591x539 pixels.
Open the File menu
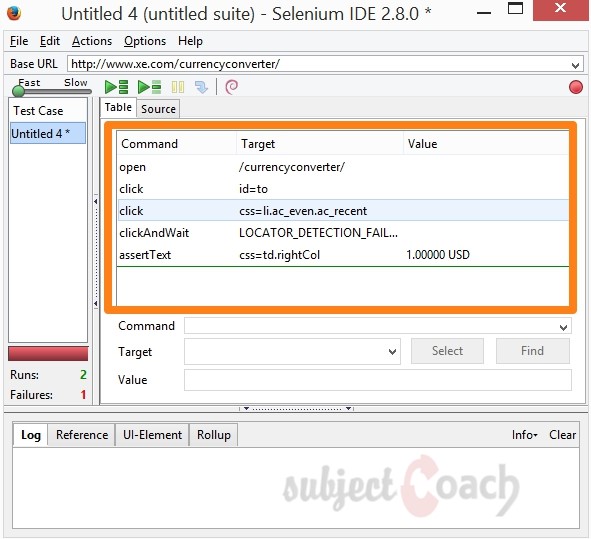pyautogui.click(x=19, y=41)
